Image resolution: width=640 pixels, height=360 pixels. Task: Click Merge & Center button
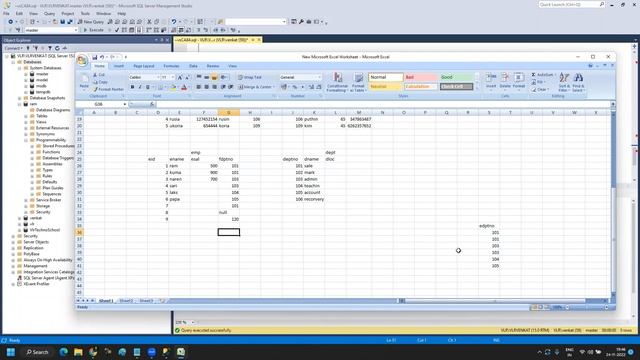point(255,87)
